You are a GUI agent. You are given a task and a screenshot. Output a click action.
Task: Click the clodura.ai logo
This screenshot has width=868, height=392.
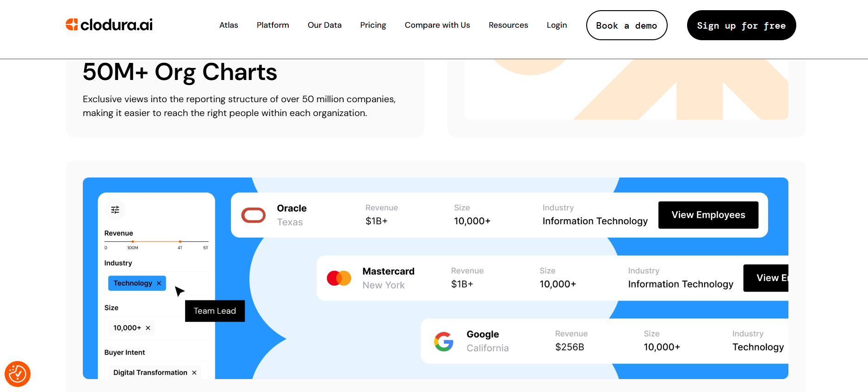point(109,25)
